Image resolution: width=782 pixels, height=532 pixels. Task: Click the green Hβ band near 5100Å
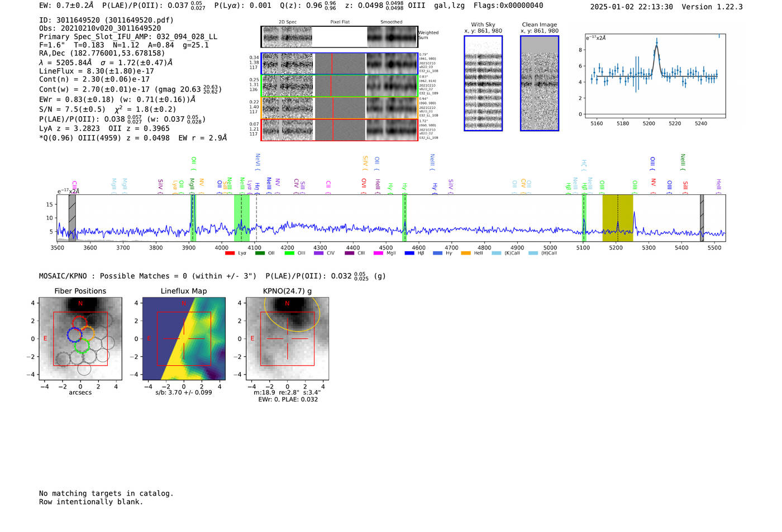click(584, 218)
